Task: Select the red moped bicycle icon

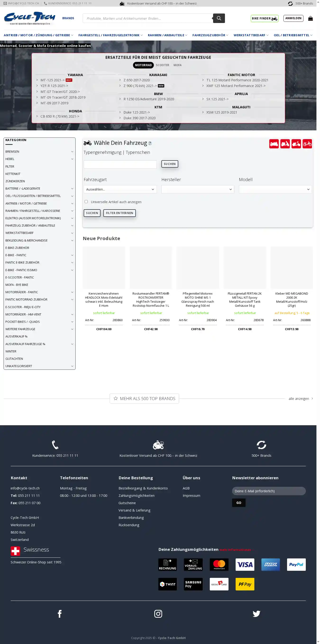Action: pyautogui.click(x=307, y=144)
